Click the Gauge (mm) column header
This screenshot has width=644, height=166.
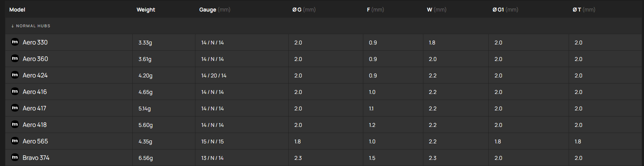215,10
